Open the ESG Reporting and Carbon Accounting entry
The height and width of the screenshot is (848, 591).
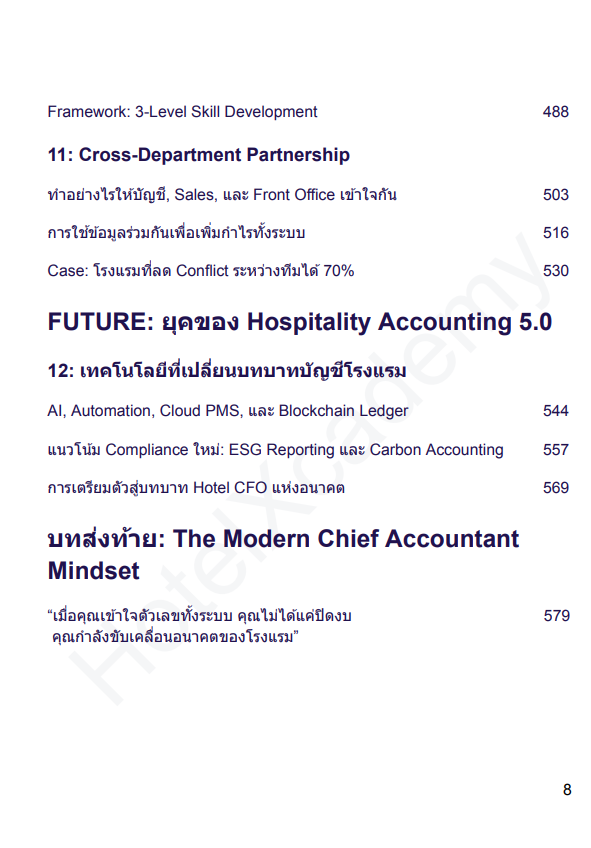(275, 450)
